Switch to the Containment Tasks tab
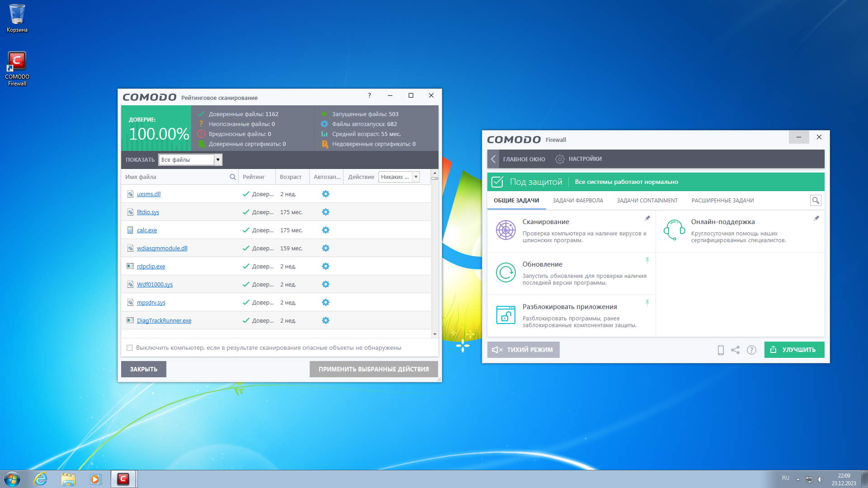868x488 pixels. click(647, 200)
